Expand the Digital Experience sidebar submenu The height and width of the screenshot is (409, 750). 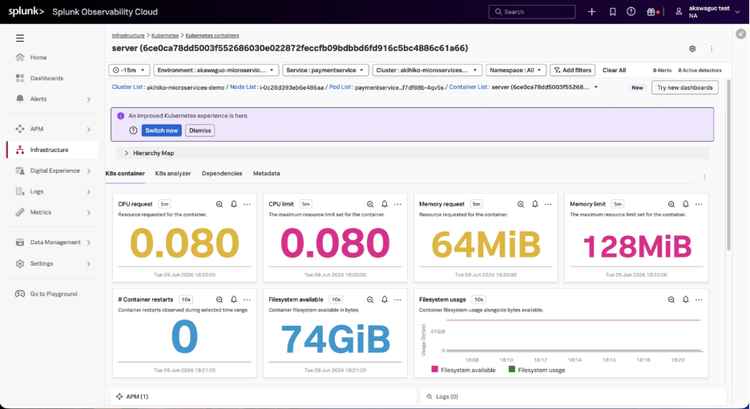pyautogui.click(x=88, y=171)
